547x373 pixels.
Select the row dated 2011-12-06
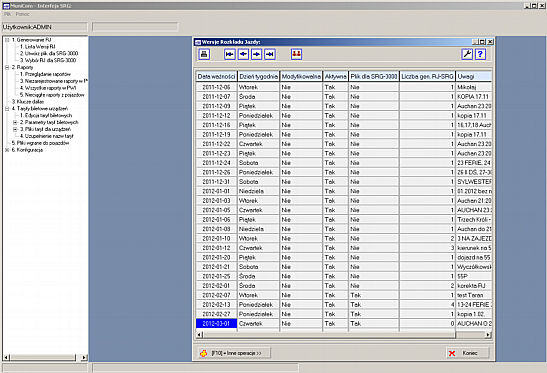[344, 87]
